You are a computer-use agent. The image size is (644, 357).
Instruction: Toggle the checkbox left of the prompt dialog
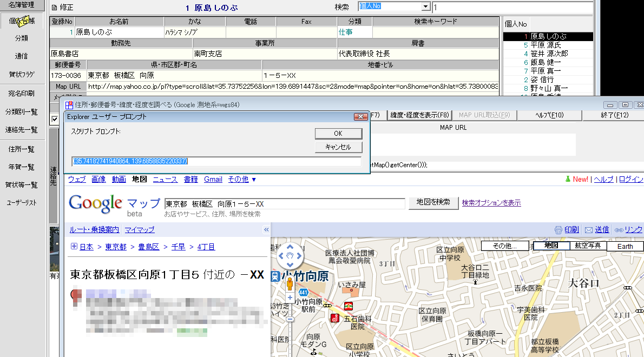[x=55, y=119]
